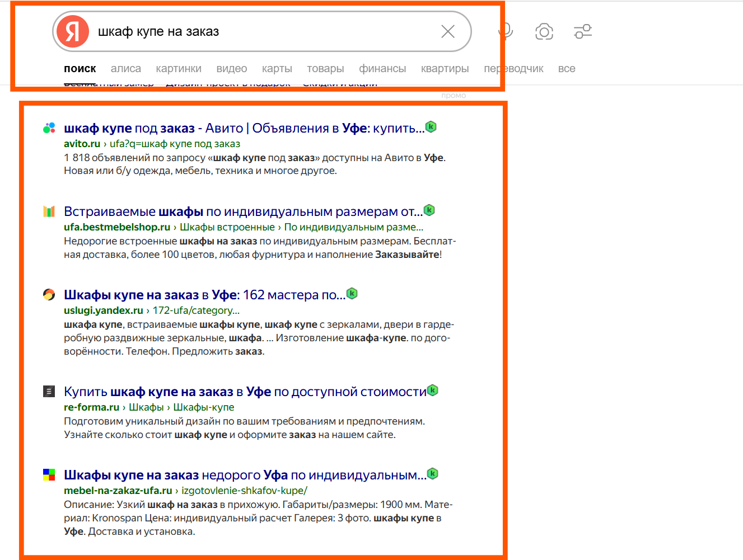
Task: Click the Avito favicon
Action: (49, 128)
